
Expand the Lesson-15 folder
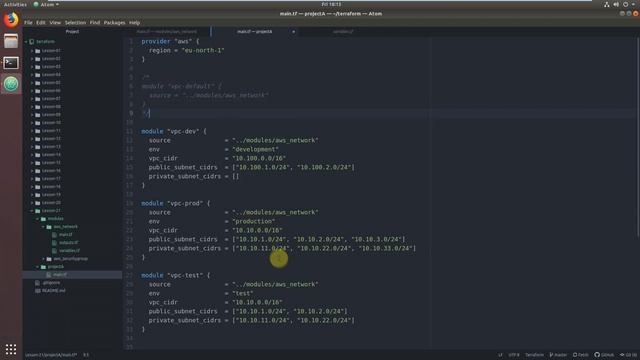[32, 163]
